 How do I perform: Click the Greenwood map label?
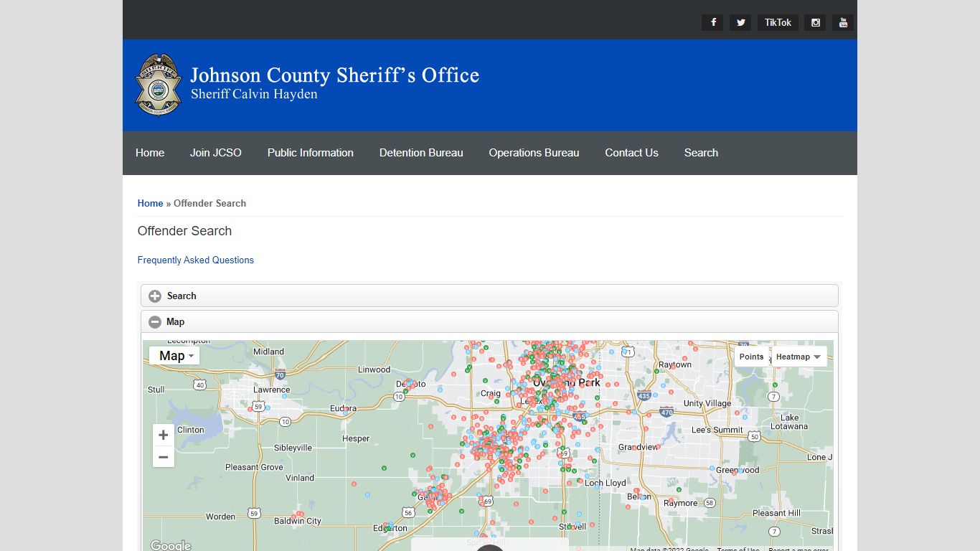click(738, 470)
